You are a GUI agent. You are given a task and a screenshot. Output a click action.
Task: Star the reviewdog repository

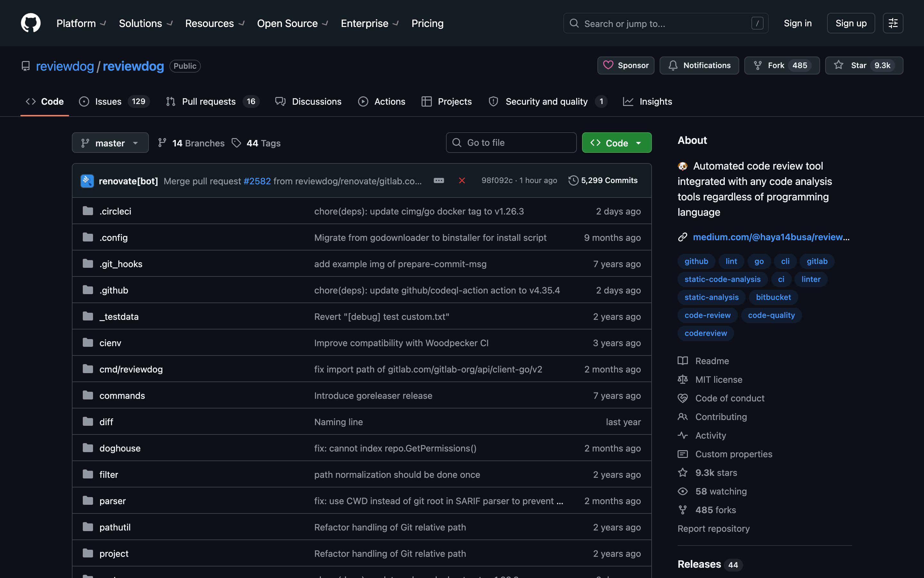pyautogui.click(x=864, y=66)
